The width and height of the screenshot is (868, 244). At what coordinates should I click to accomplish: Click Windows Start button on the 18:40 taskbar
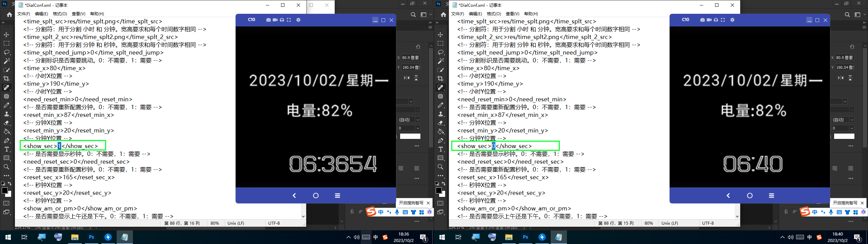(x=442, y=237)
